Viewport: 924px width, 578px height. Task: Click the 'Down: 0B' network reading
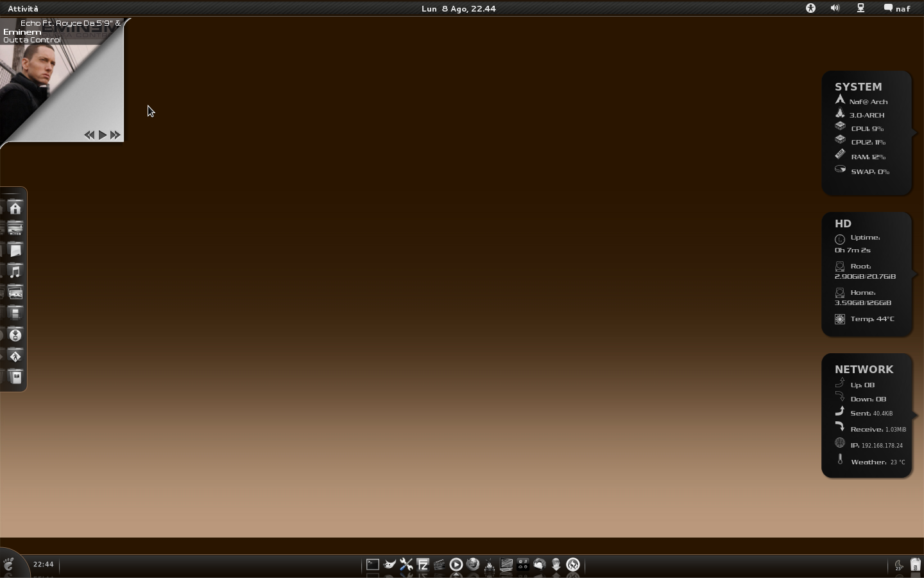click(x=868, y=399)
